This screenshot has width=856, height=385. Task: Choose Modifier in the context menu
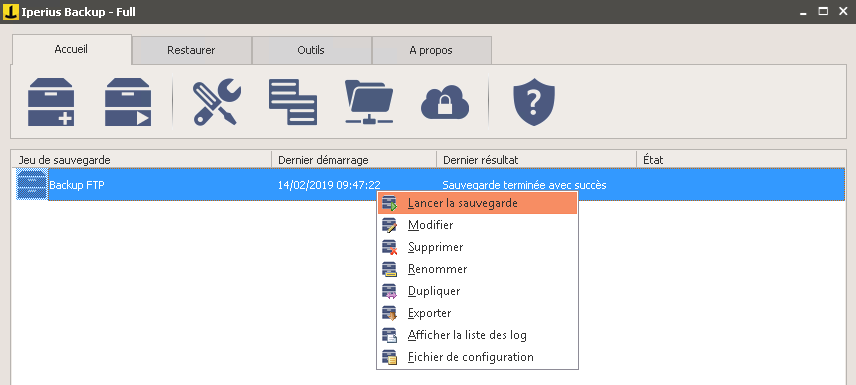click(478, 225)
